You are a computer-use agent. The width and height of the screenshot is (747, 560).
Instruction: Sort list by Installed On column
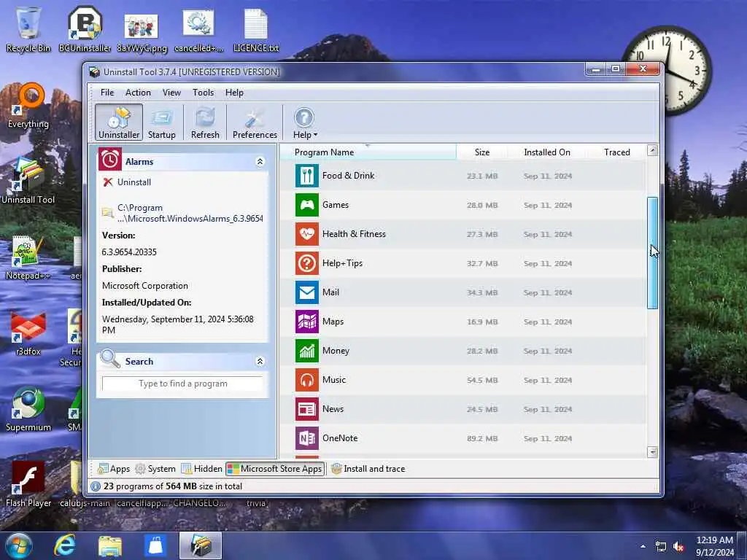click(x=547, y=152)
